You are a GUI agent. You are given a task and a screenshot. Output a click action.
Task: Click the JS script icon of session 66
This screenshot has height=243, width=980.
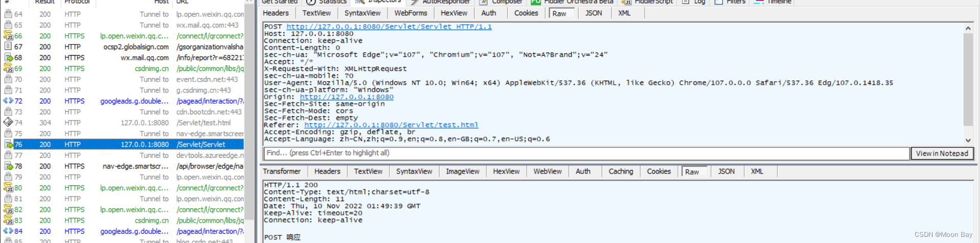point(8,36)
